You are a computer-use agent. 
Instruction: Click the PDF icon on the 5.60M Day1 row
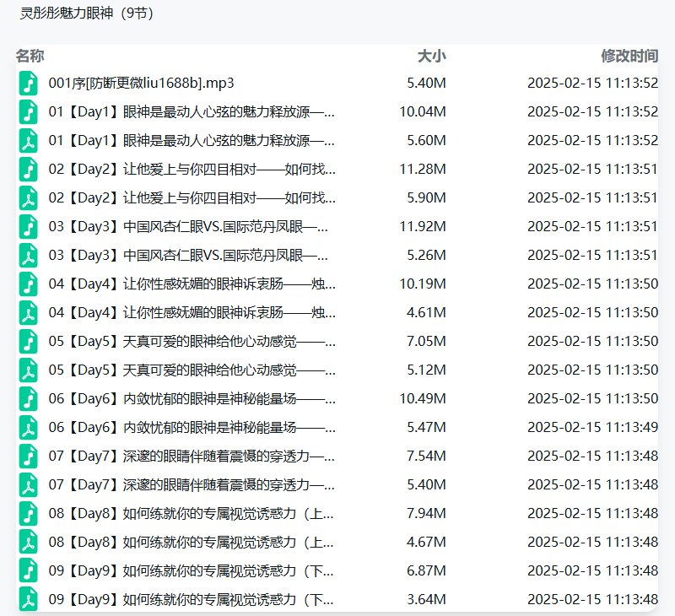click(29, 141)
